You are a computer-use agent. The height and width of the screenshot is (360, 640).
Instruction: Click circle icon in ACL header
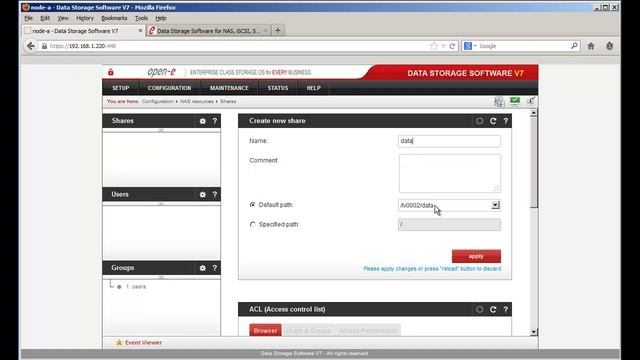coord(480,310)
